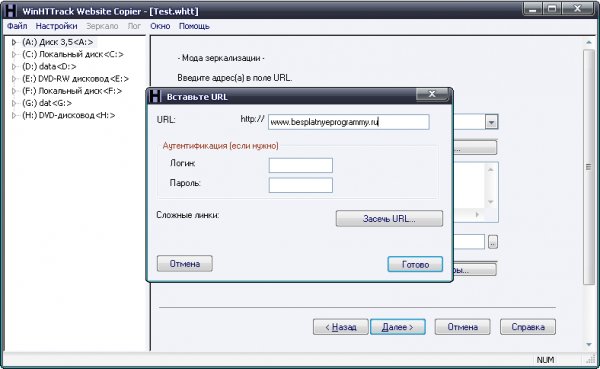This screenshot has height=369, width=600.
Task: Click the URL input field in dialog
Action: pos(349,122)
